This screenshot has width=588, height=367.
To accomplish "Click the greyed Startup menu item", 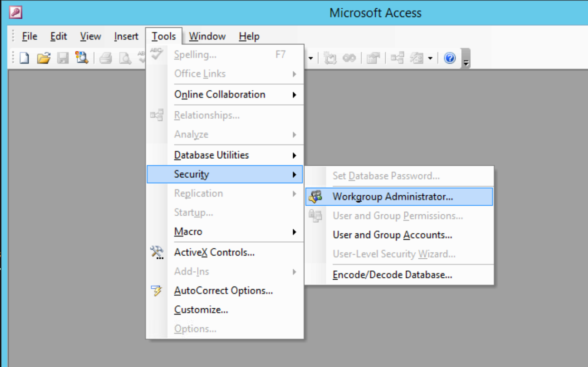I will (225, 213).
